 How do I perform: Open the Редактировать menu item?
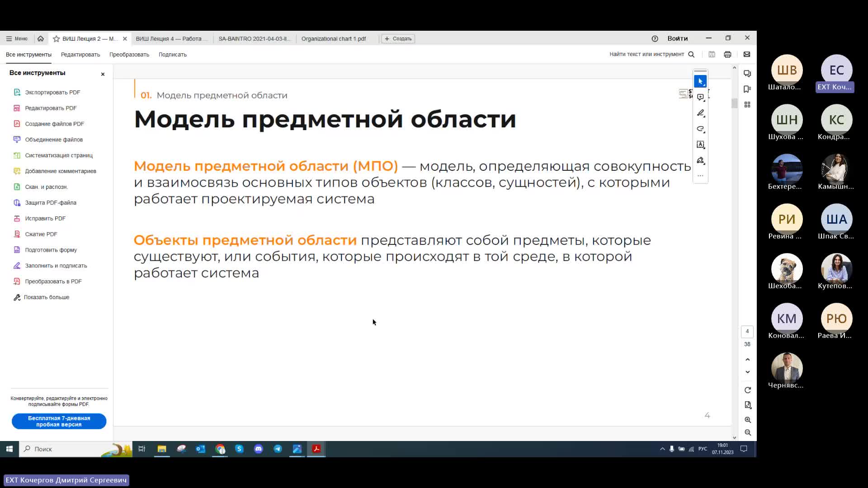[80, 55]
